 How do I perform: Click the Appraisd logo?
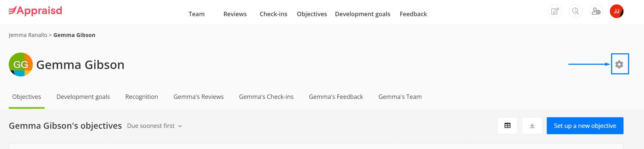[35, 11]
